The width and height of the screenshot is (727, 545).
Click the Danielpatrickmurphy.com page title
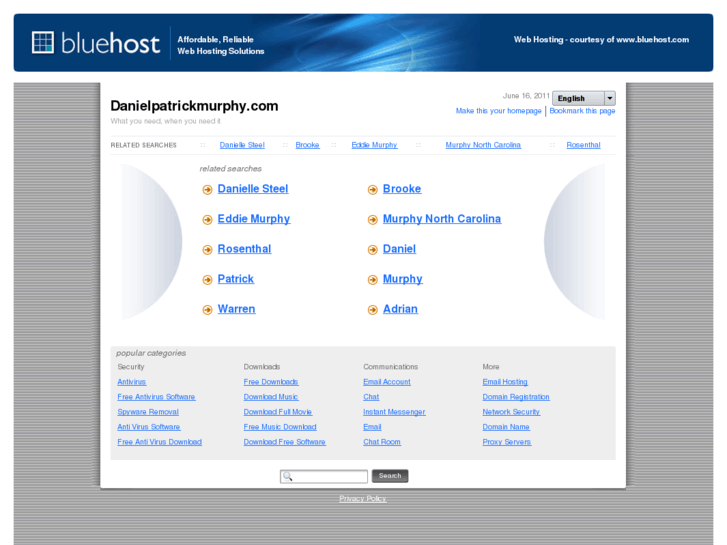click(x=194, y=106)
